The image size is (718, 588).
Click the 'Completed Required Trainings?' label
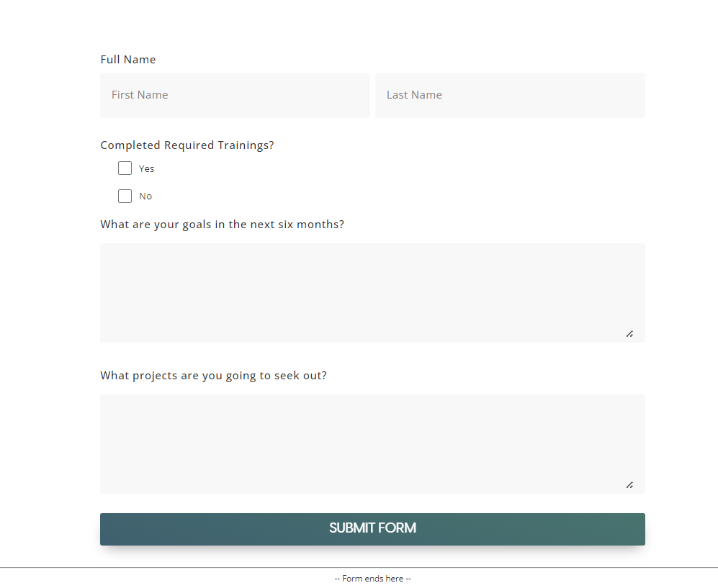tap(187, 145)
